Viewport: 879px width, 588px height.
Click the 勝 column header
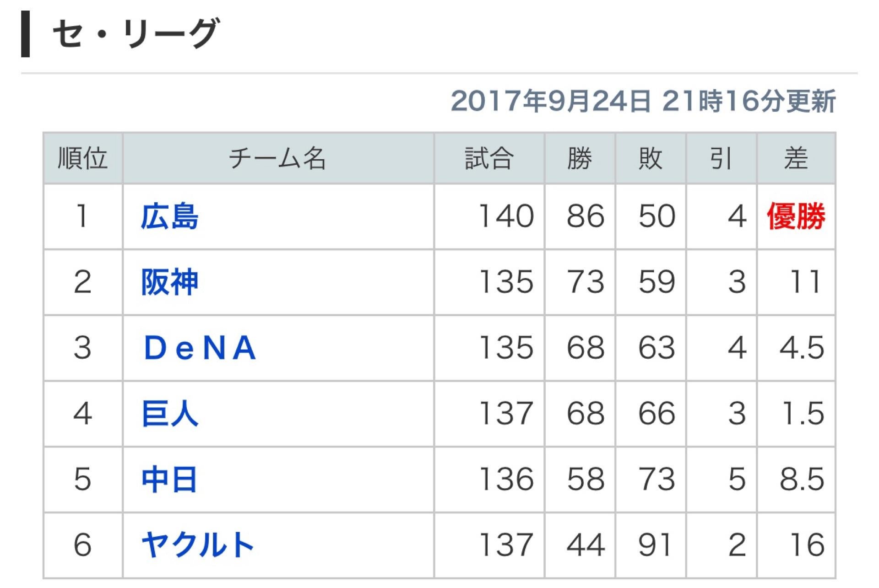click(x=580, y=158)
